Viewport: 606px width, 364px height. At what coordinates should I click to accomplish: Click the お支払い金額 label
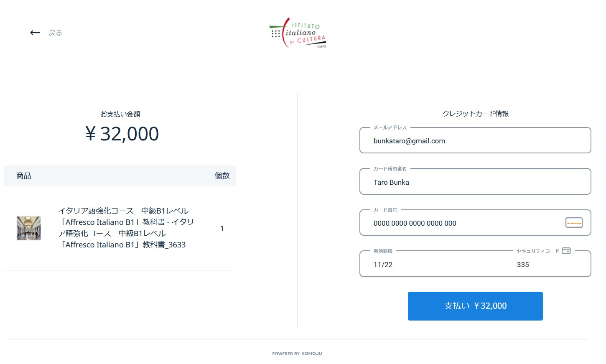tap(120, 114)
